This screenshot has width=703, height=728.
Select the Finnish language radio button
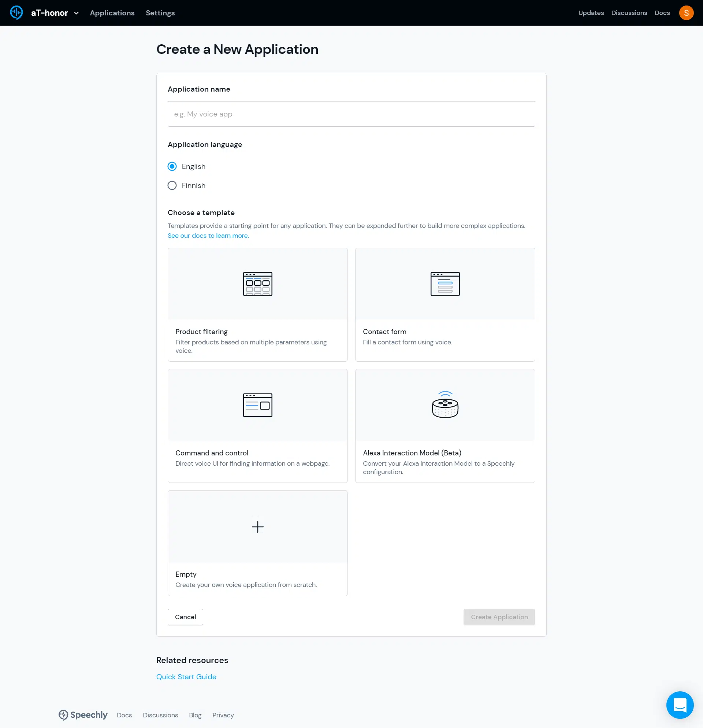coord(172,185)
